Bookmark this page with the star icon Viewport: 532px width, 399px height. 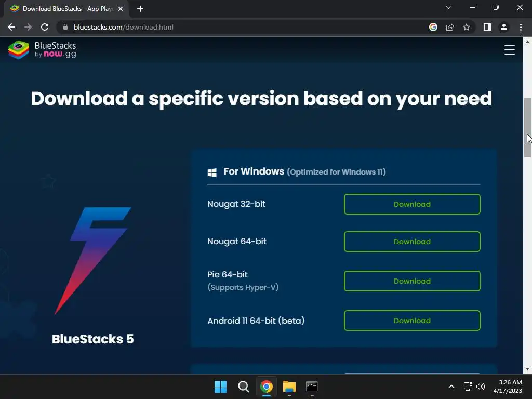[x=467, y=27]
